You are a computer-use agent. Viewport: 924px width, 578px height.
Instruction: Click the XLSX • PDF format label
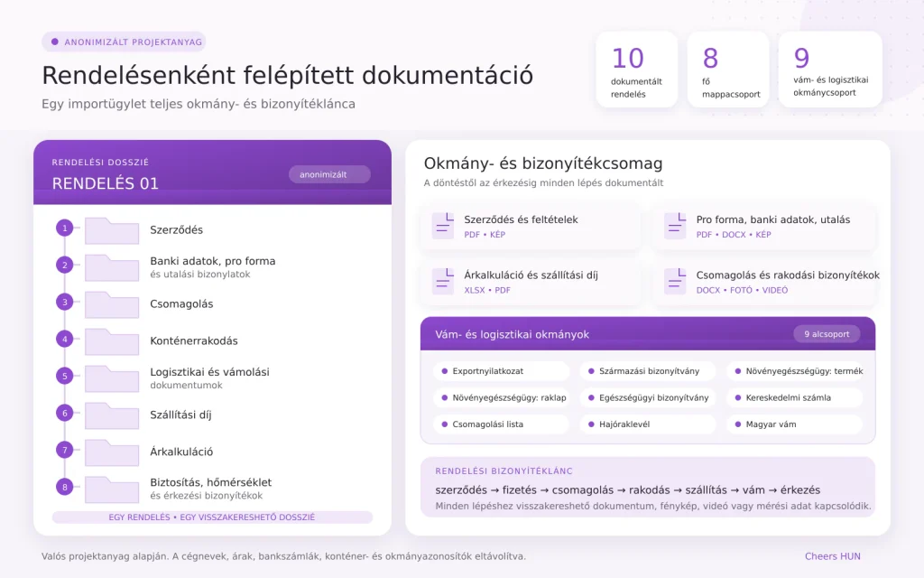click(487, 290)
